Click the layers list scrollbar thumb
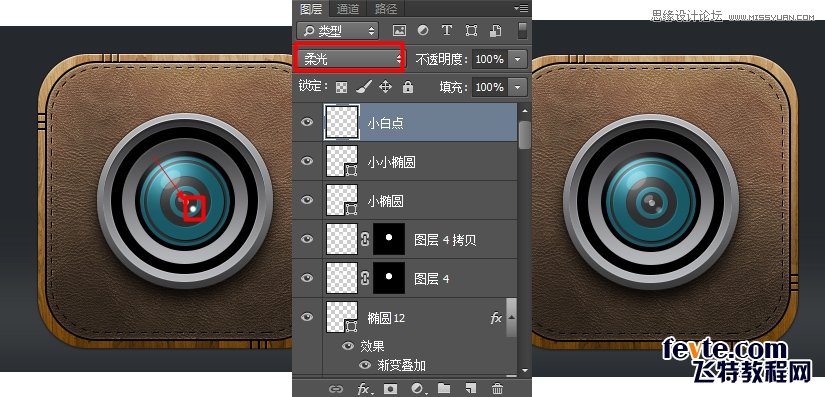Image resolution: width=825 pixels, height=397 pixels. (524, 135)
